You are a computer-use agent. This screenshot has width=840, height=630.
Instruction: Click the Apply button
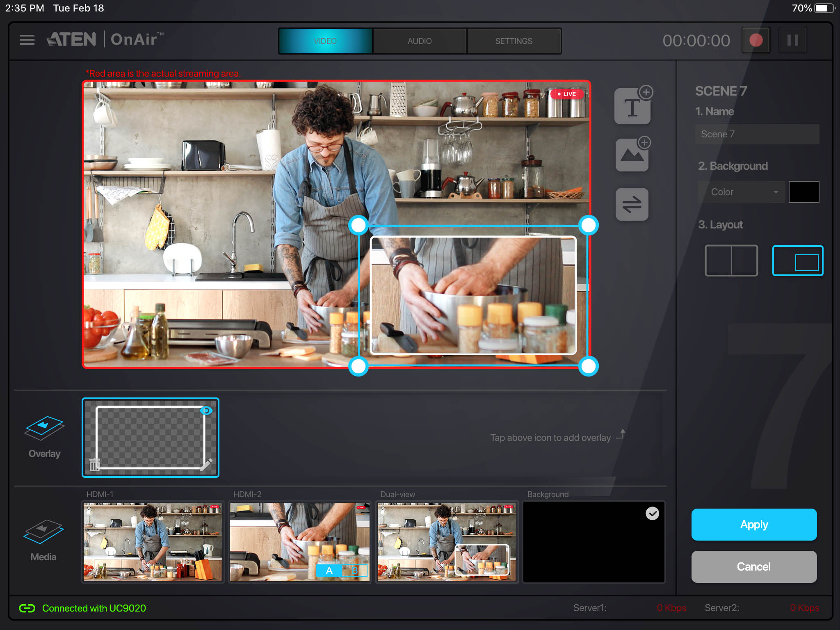click(x=754, y=525)
